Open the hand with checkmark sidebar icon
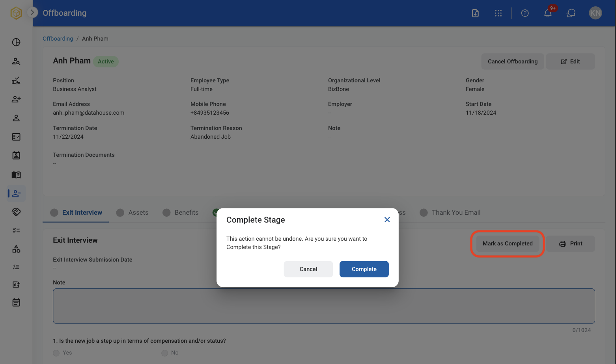Viewport: 616px width, 364px height. point(16,80)
